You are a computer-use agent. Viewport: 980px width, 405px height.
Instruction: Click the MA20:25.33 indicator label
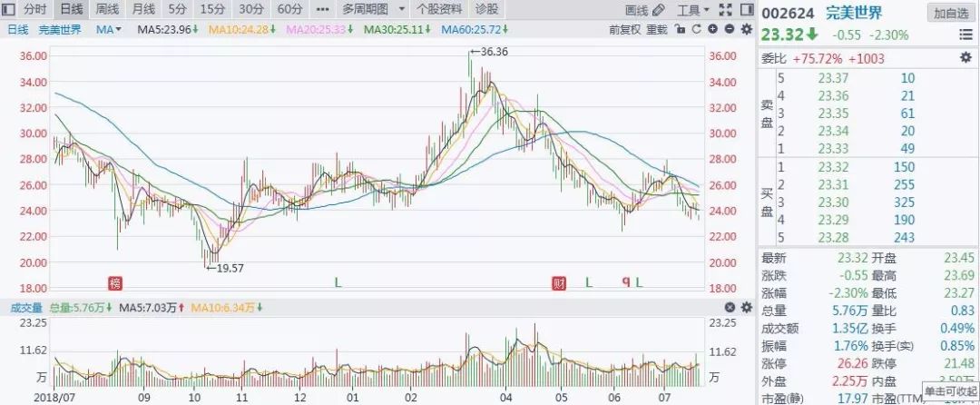tap(320, 29)
